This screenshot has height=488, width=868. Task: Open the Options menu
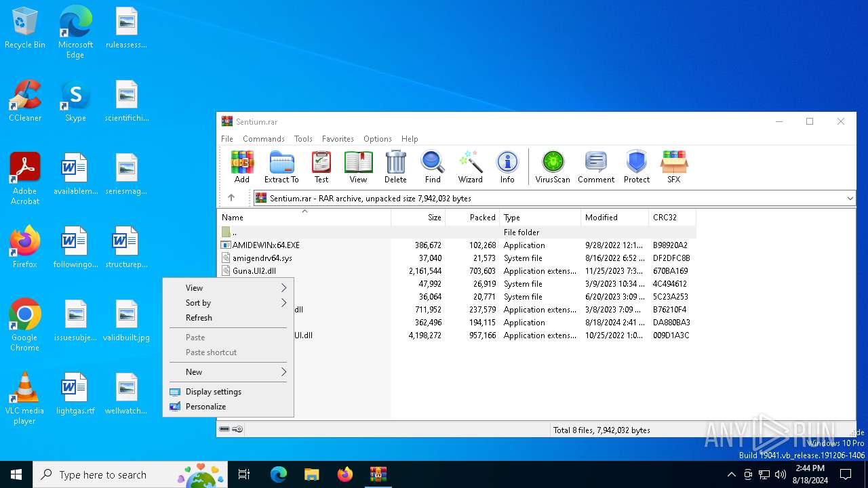pyautogui.click(x=378, y=138)
